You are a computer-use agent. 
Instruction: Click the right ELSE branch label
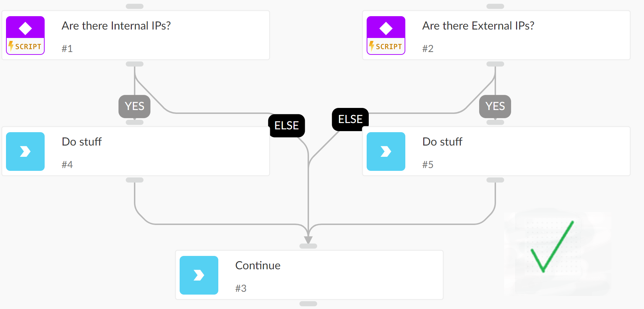(350, 120)
